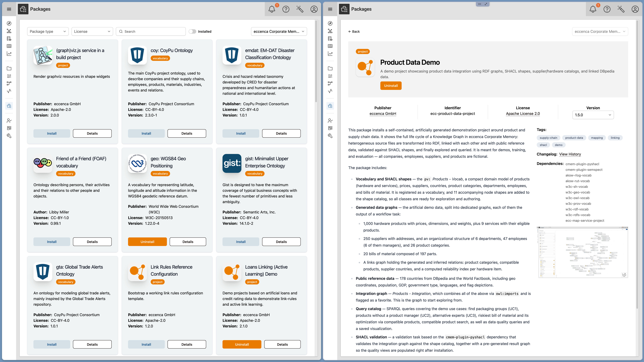Open the hamburger menu in left window
This screenshot has width=644, height=362.
(x=9, y=9)
